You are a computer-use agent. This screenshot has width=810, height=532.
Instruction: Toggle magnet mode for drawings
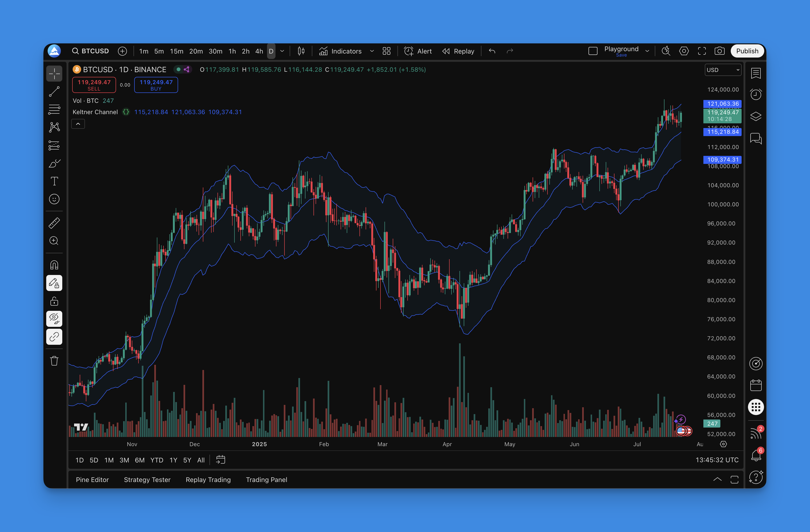[x=54, y=265]
